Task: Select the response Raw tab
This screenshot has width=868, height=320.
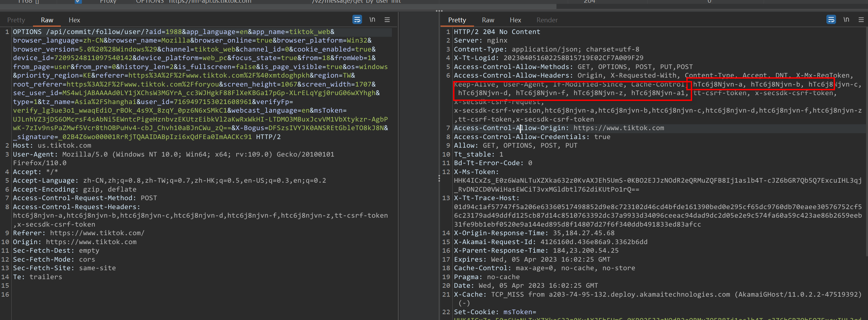Action: click(488, 20)
